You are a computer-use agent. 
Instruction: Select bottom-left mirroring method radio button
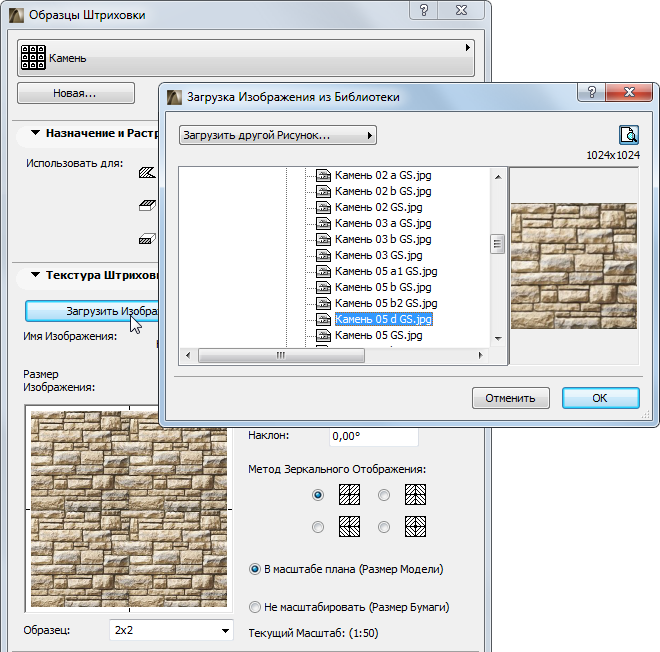[318, 527]
